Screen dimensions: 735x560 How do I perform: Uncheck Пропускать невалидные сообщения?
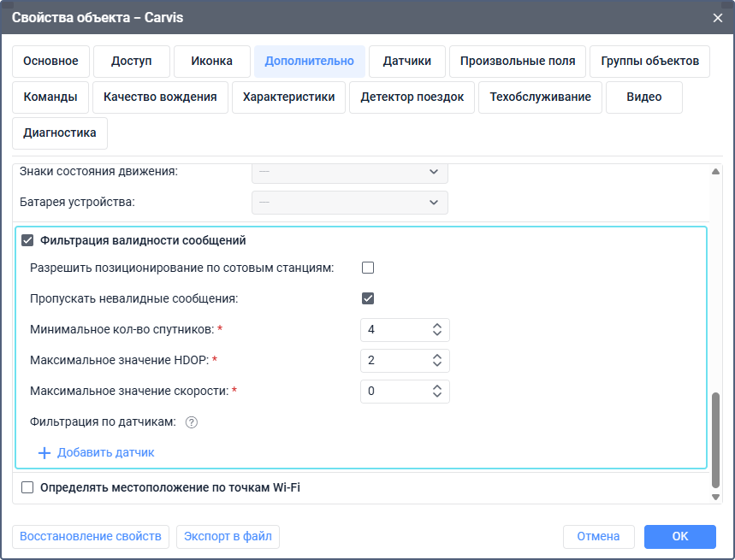click(x=368, y=298)
